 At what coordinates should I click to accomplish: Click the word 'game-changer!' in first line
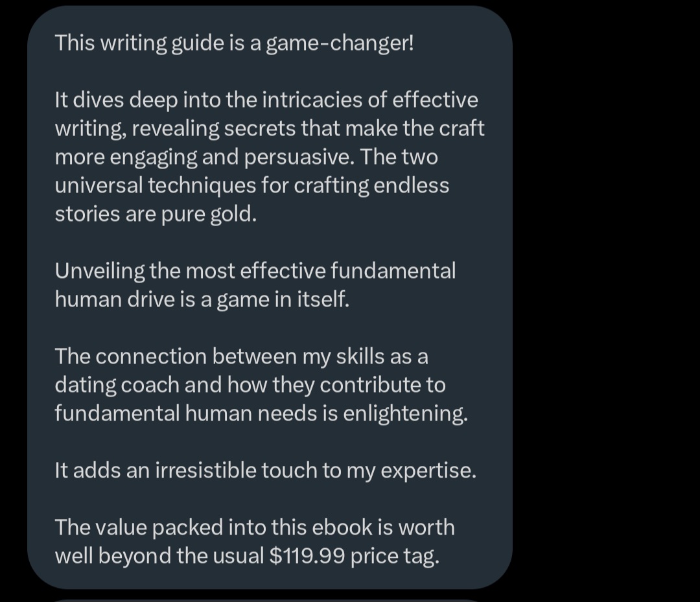click(340, 43)
